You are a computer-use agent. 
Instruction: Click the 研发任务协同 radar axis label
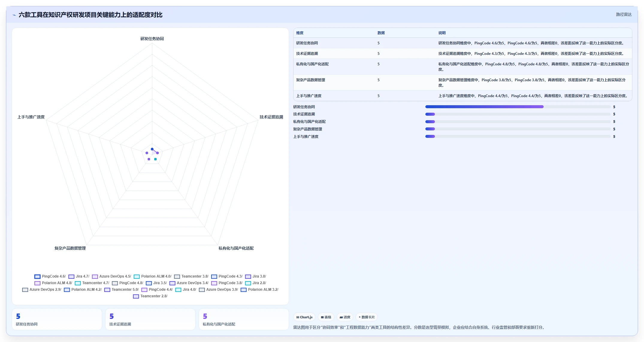(x=152, y=39)
